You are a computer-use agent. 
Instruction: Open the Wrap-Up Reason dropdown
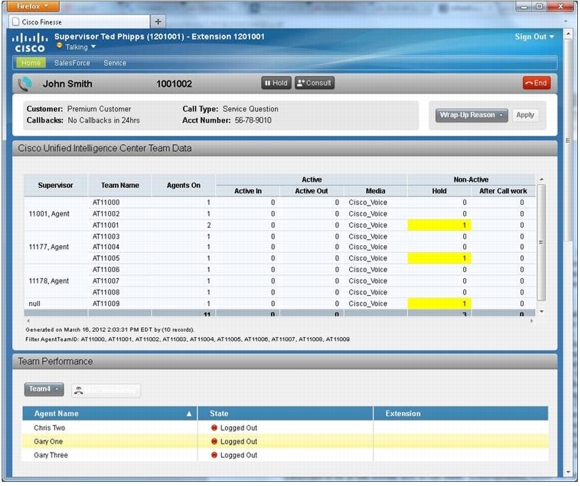pyautogui.click(x=471, y=115)
